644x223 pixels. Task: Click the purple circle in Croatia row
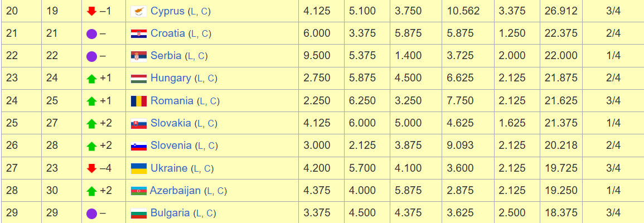[91, 33]
